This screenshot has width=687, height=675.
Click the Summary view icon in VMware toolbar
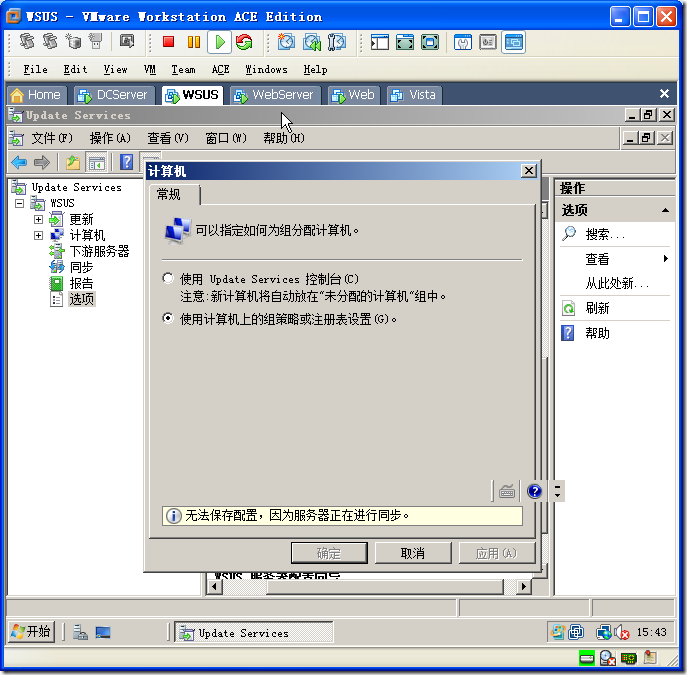click(x=488, y=42)
